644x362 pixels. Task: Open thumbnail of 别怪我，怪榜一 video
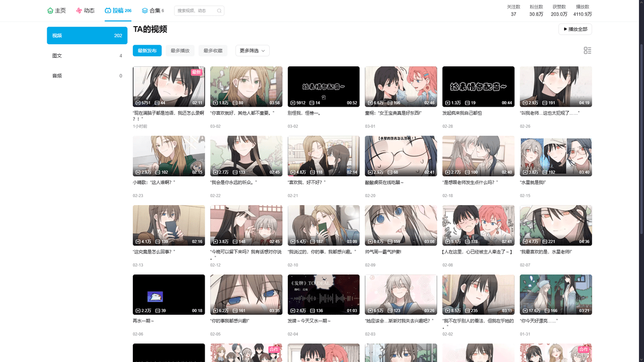tap(324, 86)
